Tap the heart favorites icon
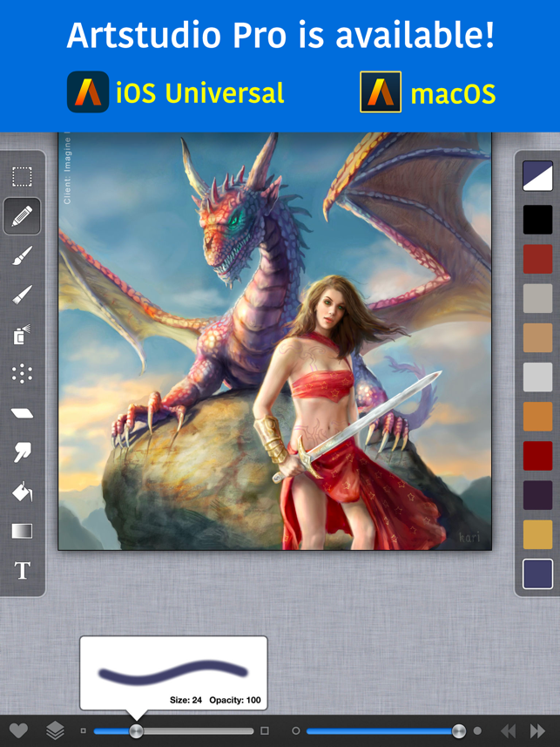The height and width of the screenshot is (747, 560). (x=18, y=730)
